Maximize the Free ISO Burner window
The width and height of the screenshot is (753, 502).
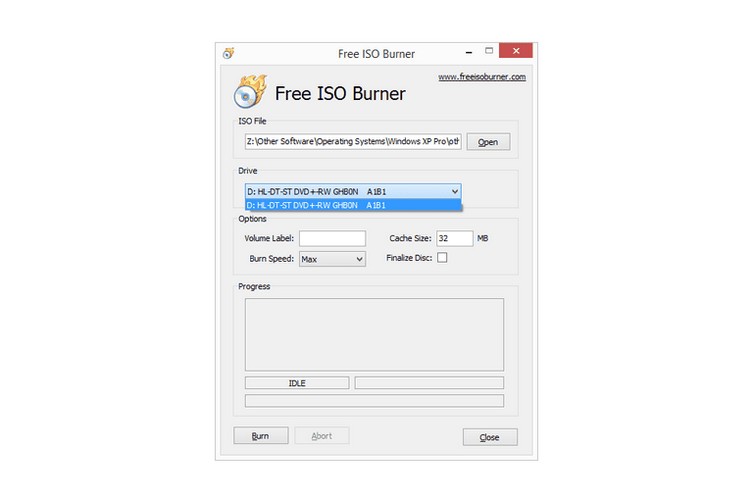click(489, 51)
